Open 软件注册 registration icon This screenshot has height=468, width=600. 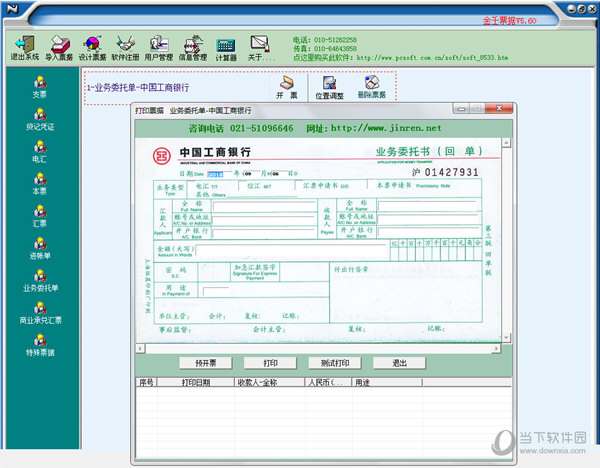(125, 48)
